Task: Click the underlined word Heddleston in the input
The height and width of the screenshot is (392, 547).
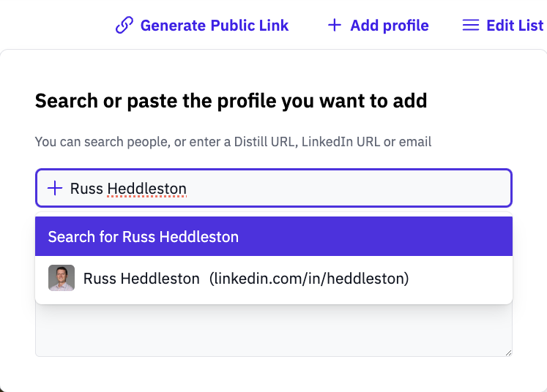Action: pyautogui.click(x=147, y=189)
